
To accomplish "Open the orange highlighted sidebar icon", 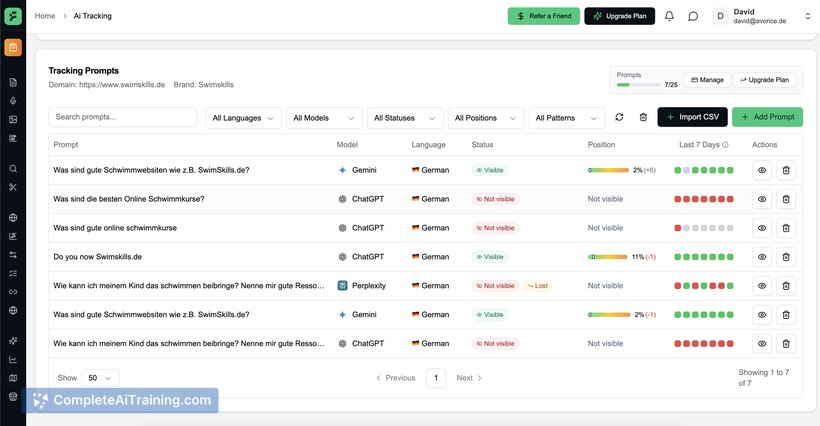I will [13, 48].
